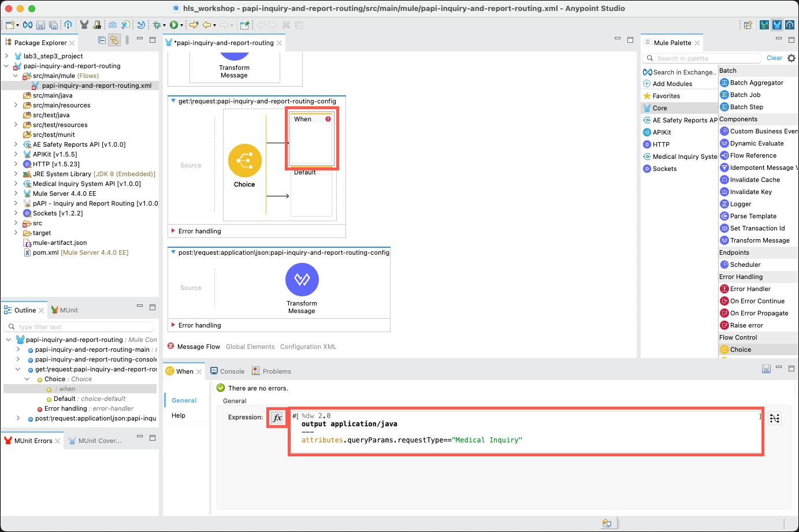Expand the target folder in Package Explorer
799x532 pixels.
coord(16,233)
